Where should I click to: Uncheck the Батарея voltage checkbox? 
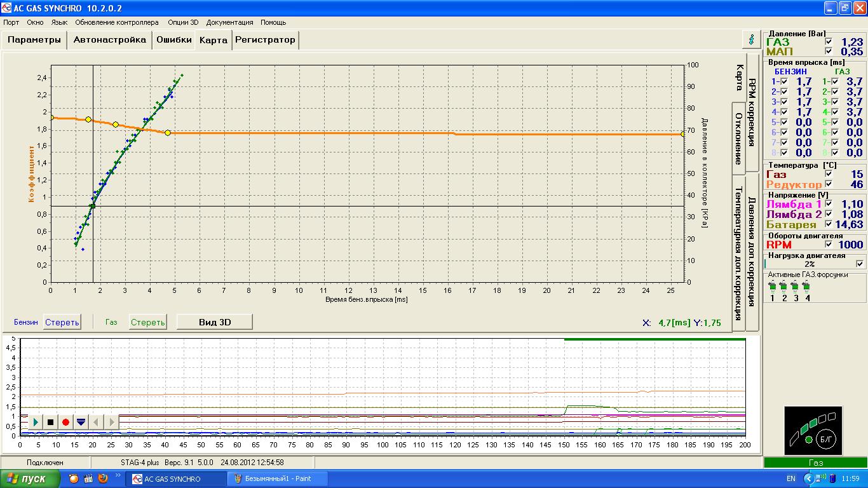[828, 224]
